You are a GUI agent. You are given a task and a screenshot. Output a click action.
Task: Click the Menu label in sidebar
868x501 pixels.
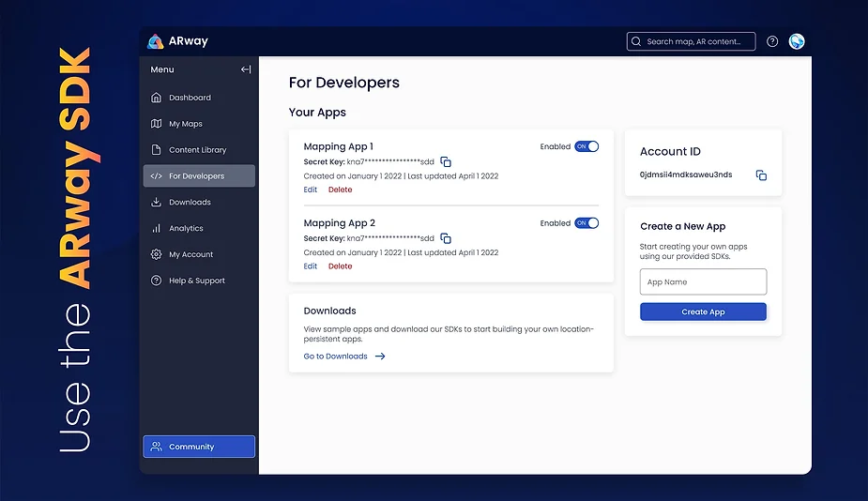click(162, 69)
